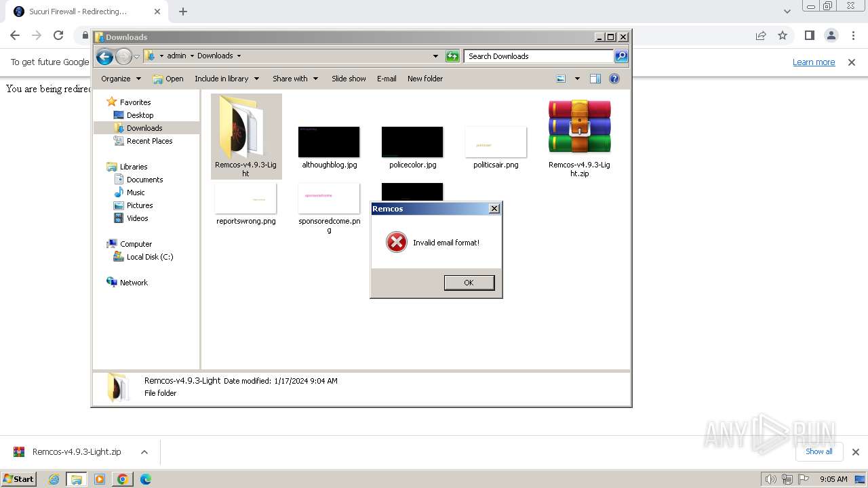Open volume control in system tray
Image resolution: width=868 pixels, height=488 pixels.
[771, 479]
